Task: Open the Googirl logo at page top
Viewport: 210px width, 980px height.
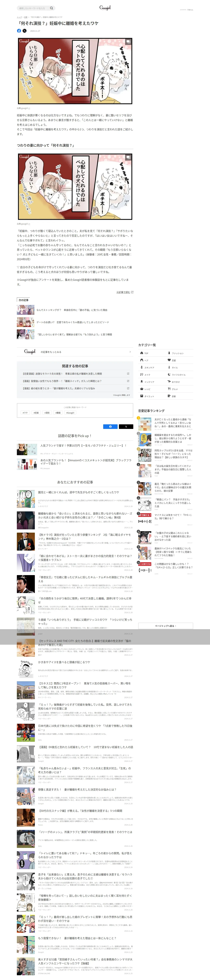Action: [105, 8]
